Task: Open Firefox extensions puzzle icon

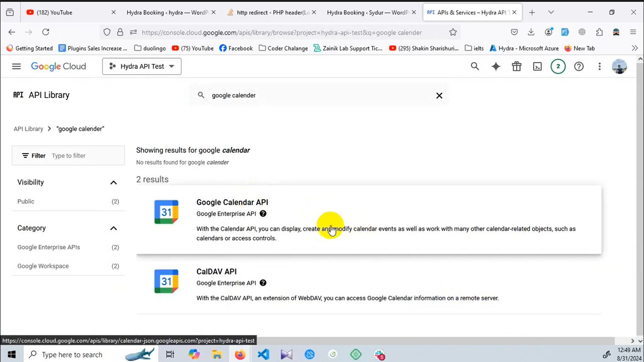Action: (599, 32)
